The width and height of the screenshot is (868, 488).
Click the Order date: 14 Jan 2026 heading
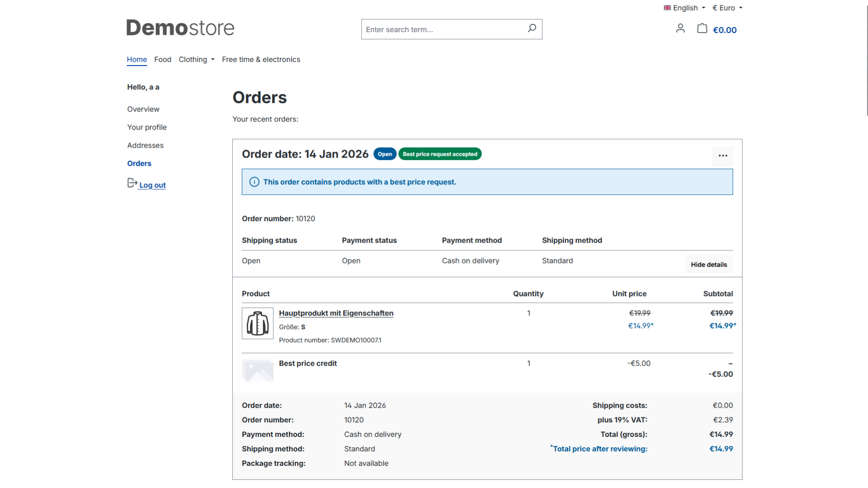305,154
